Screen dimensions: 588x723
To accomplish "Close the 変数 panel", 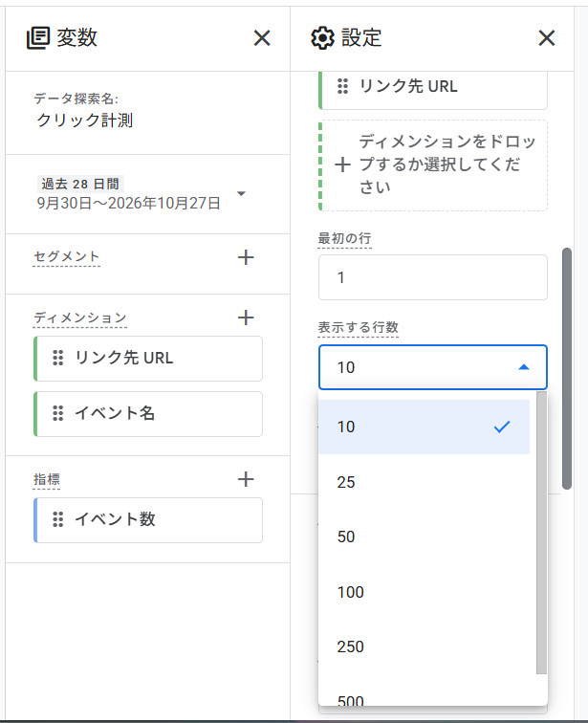I will click(x=262, y=38).
